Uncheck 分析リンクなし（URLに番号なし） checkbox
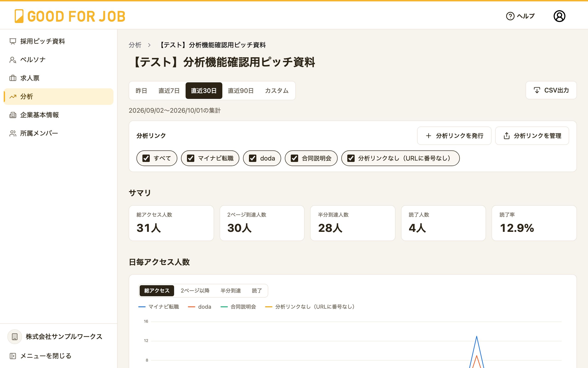Screen dimensions: 588x368 click(x=351, y=158)
